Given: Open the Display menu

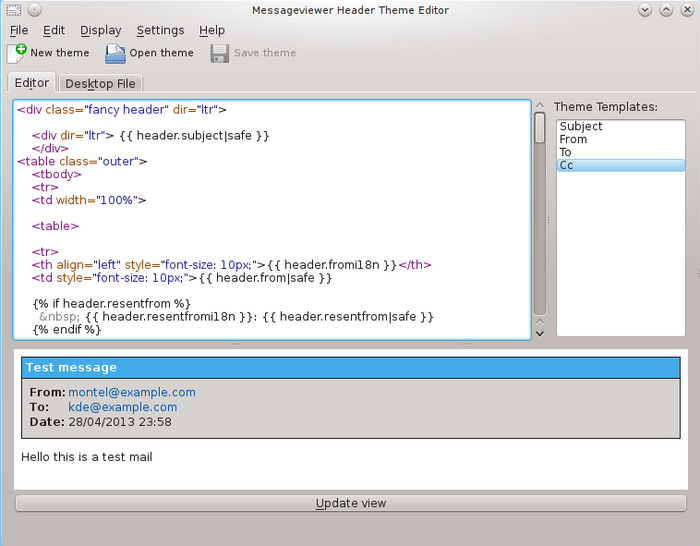Looking at the screenshot, I should [x=100, y=31].
